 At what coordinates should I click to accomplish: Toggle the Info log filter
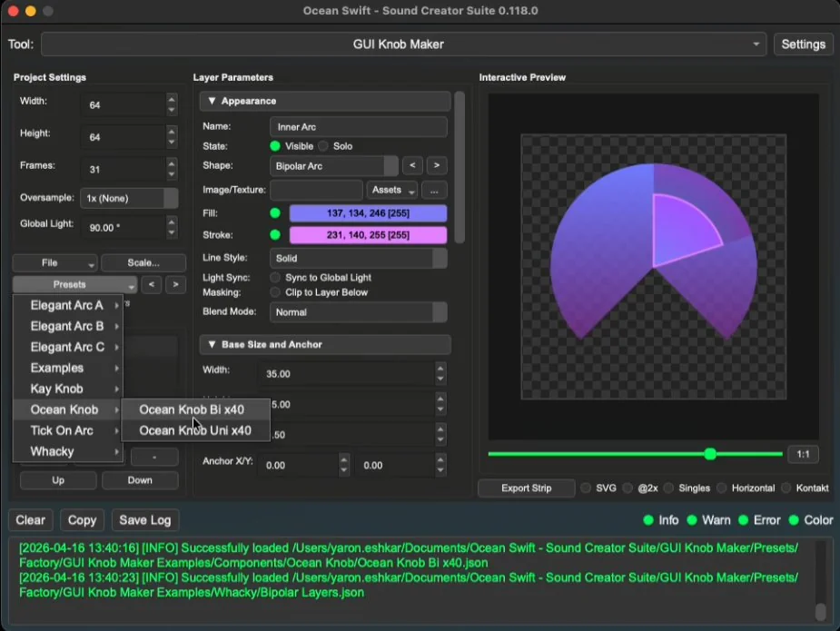(648, 520)
